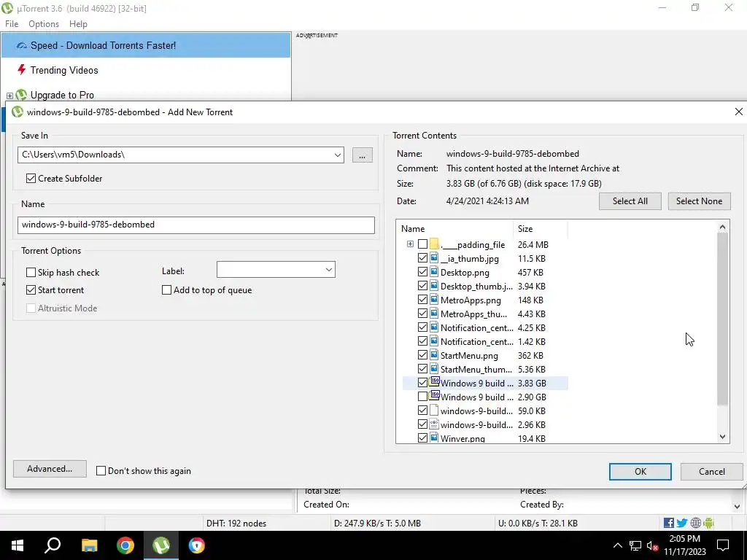Click the Speed gauge icon in sidebar
The image size is (747, 560).
(21, 46)
